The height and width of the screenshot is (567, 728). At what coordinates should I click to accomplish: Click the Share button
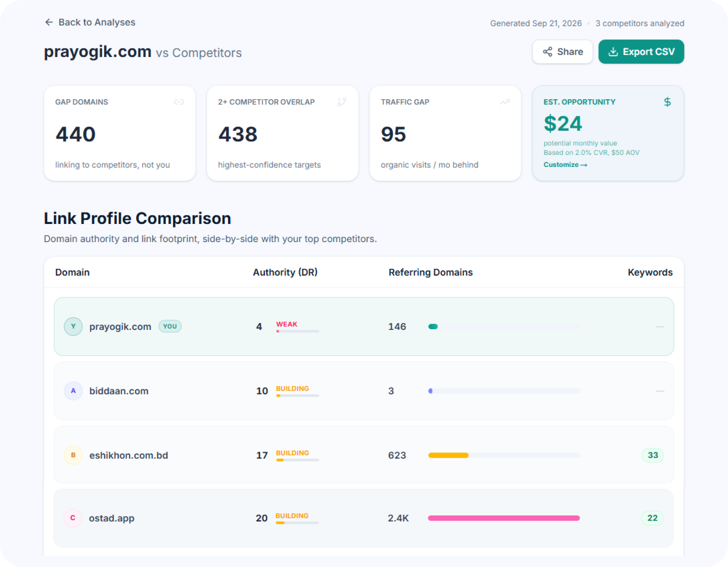(x=562, y=52)
